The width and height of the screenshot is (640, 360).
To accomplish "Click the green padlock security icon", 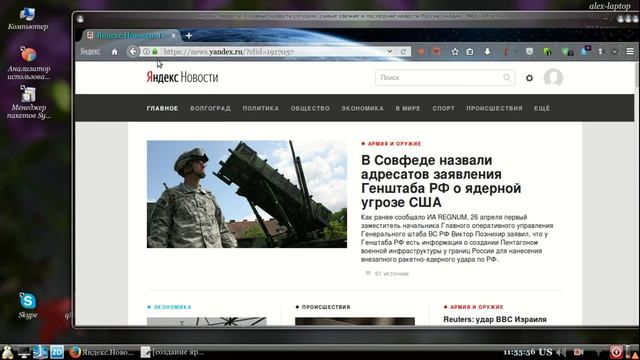I will coord(155,52).
